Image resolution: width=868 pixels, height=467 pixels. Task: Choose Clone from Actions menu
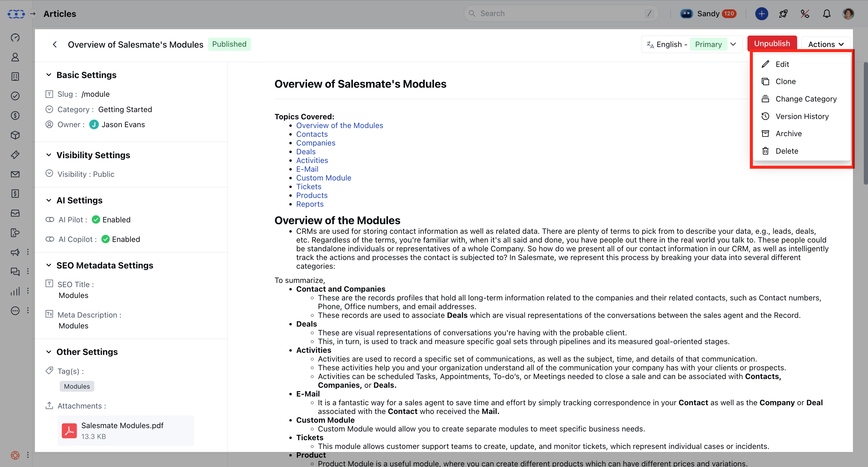802,82
